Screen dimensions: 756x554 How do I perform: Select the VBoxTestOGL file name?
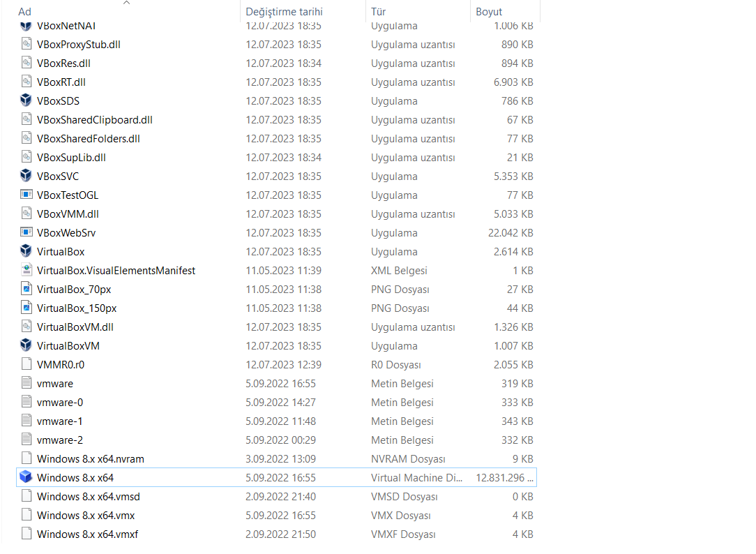tap(68, 195)
